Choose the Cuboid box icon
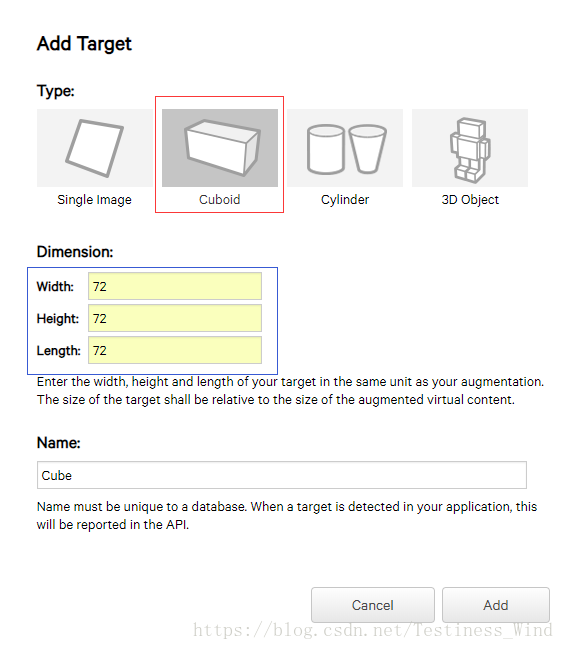 pyautogui.click(x=222, y=148)
